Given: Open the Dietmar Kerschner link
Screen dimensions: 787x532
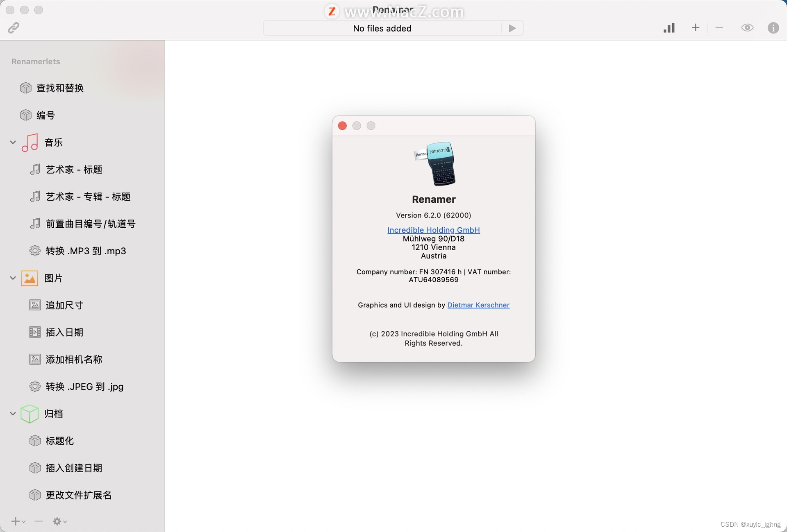Looking at the screenshot, I should (x=478, y=305).
